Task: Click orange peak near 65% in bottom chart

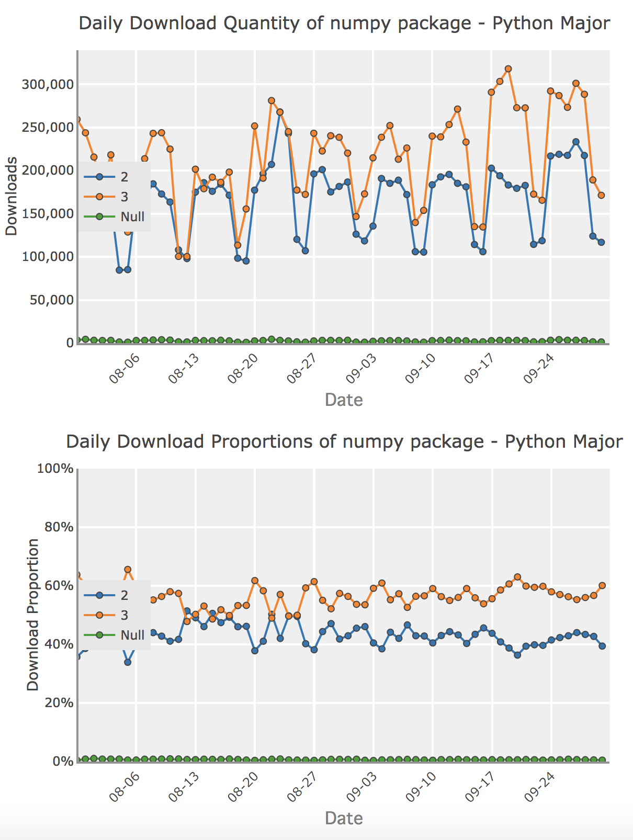Action: click(x=128, y=569)
